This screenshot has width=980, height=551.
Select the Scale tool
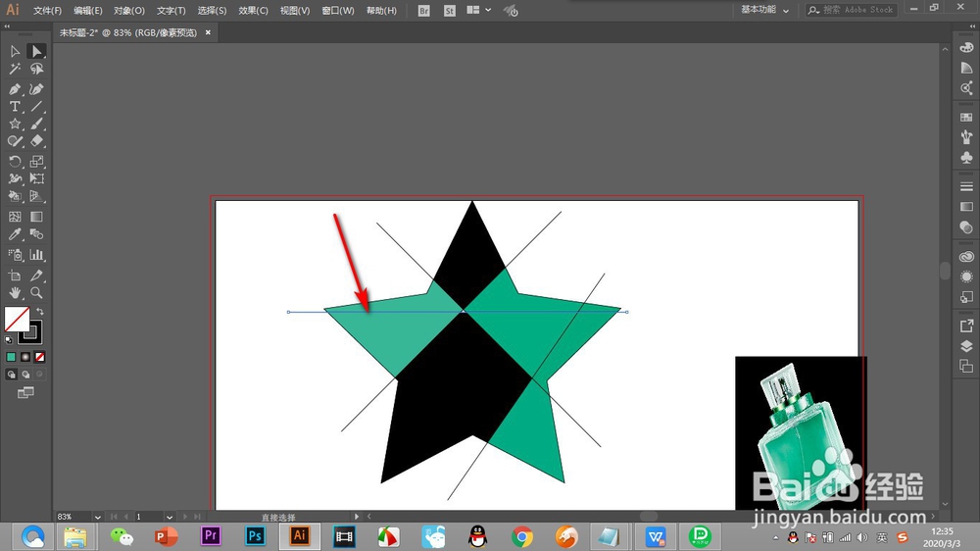tap(36, 162)
